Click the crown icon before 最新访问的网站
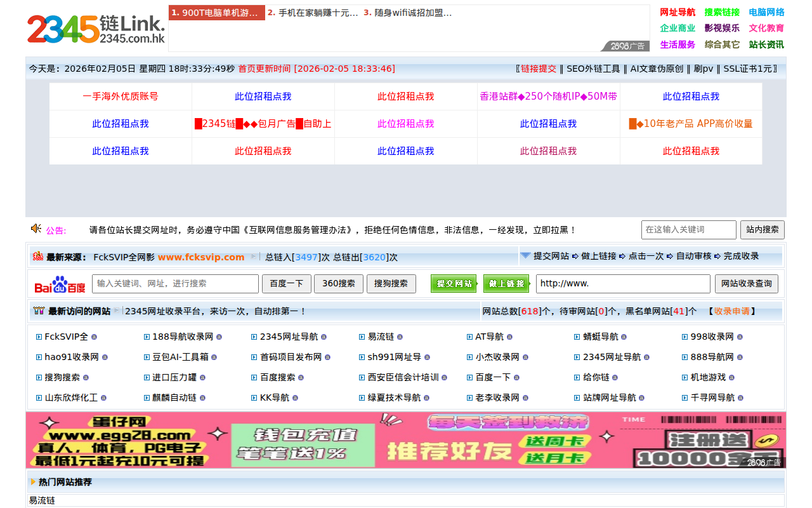 (38, 311)
